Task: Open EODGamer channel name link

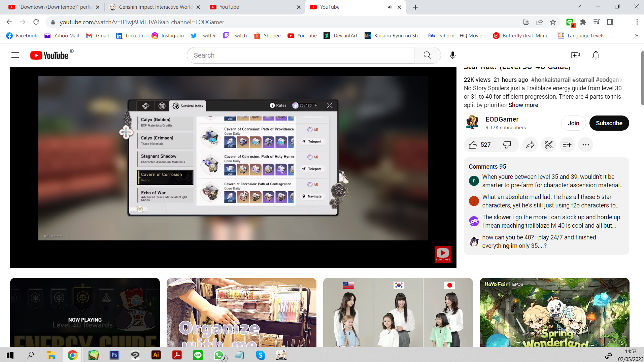Action: [x=502, y=119]
